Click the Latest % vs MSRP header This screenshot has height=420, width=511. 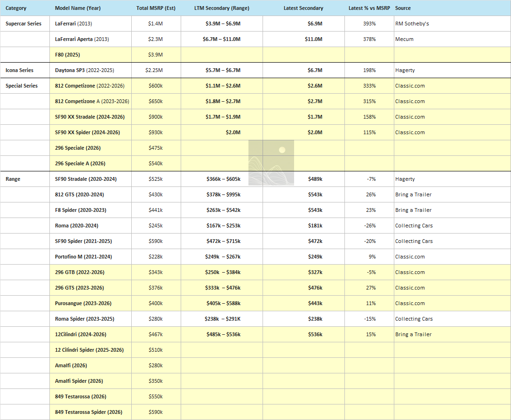[x=369, y=8]
